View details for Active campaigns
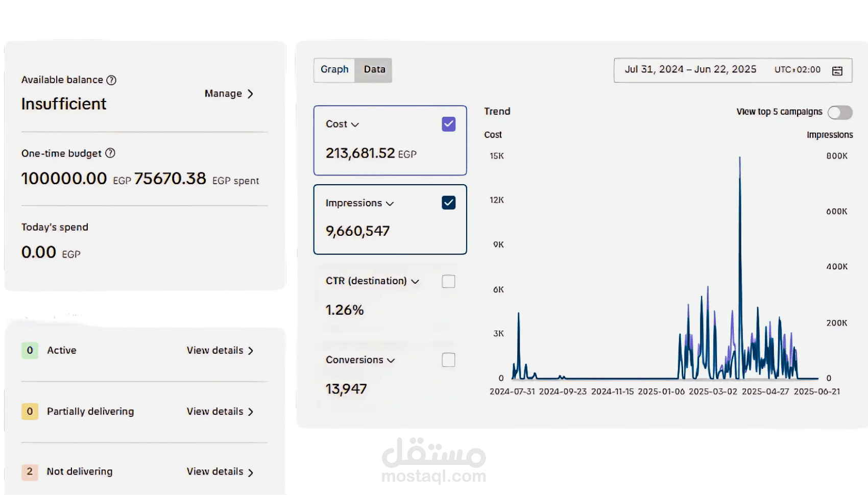The width and height of the screenshot is (868, 495). (x=220, y=351)
